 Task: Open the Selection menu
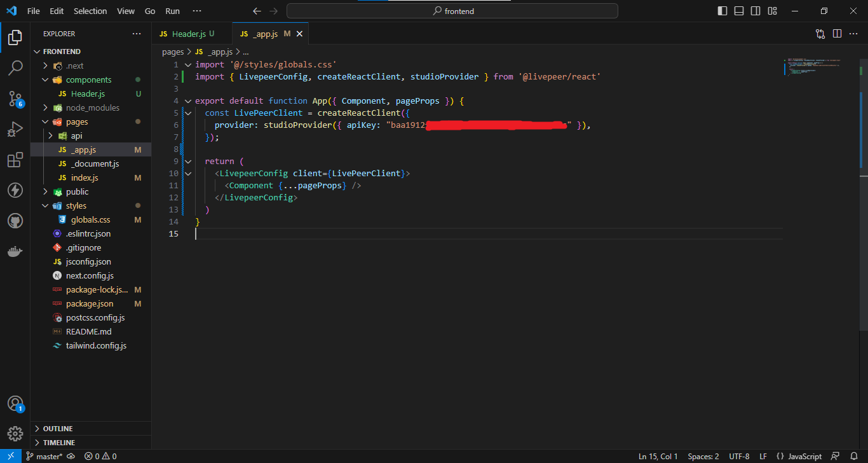click(x=90, y=11)
